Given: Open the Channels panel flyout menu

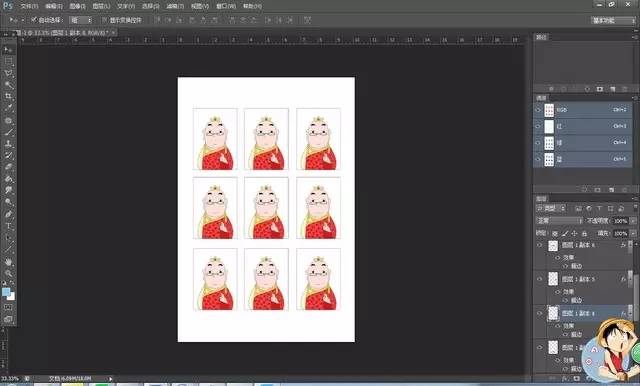Looking at the screenshot, I should tap(635, 98).
